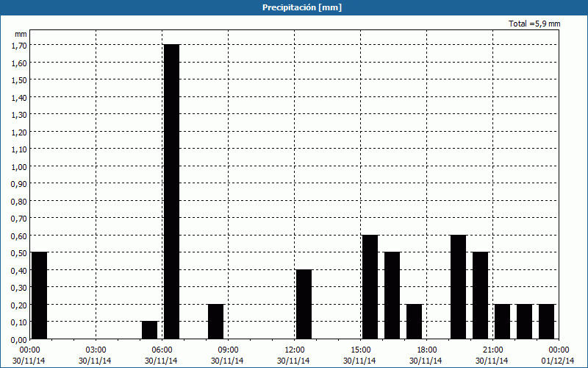
Task: Click the 0,90 y-axis value
Action: tap(20, 184)
